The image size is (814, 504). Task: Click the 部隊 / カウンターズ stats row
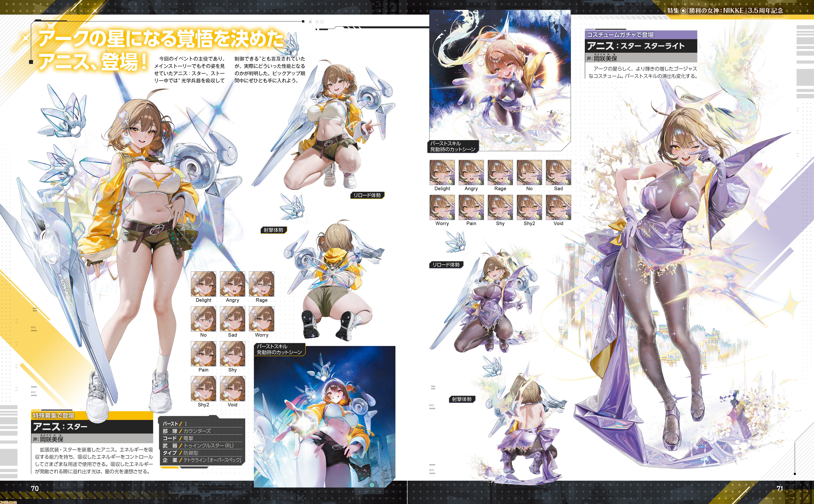pos(202,431)
